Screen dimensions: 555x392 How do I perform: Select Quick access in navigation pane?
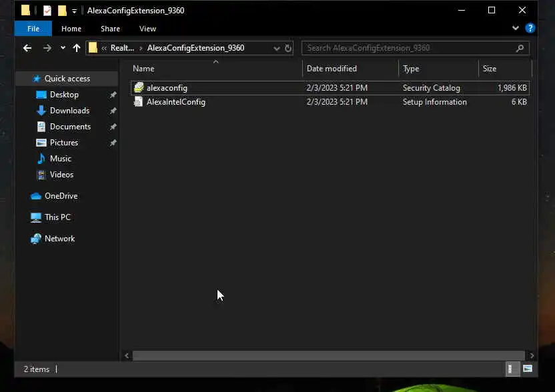point(67,79)
